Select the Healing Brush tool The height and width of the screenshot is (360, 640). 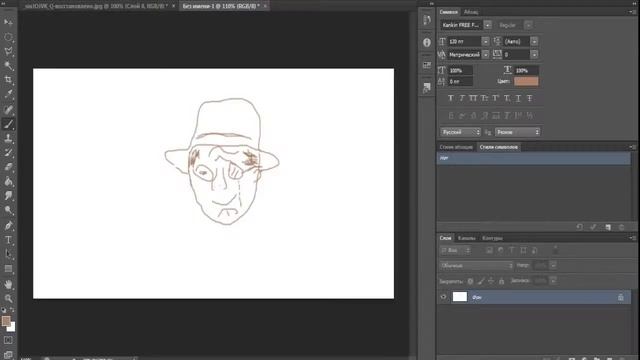(8, 109)
